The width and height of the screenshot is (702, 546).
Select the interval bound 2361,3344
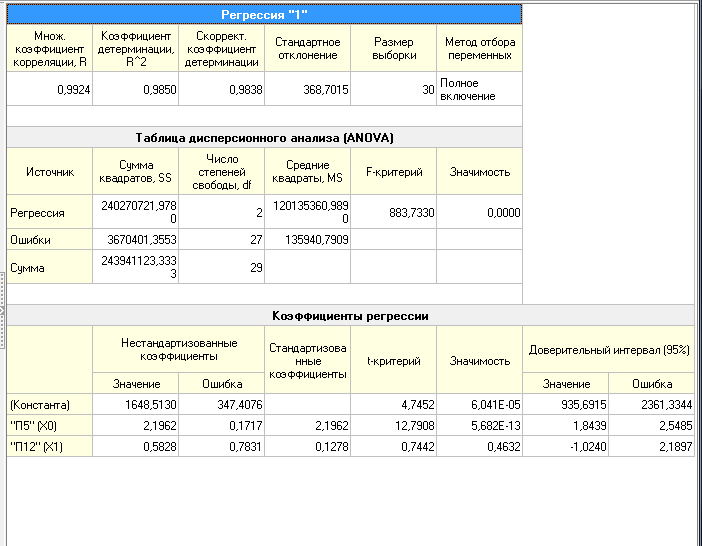(651, 405)
